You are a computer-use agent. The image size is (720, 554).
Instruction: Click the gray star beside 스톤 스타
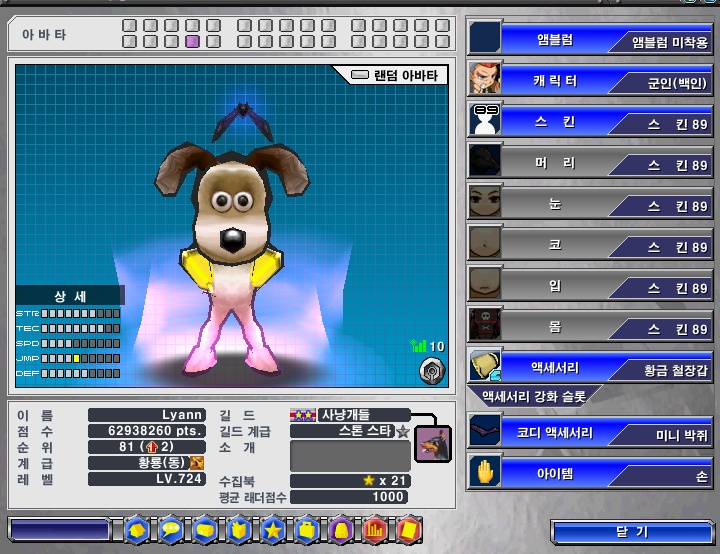click(x=402, y=431)
